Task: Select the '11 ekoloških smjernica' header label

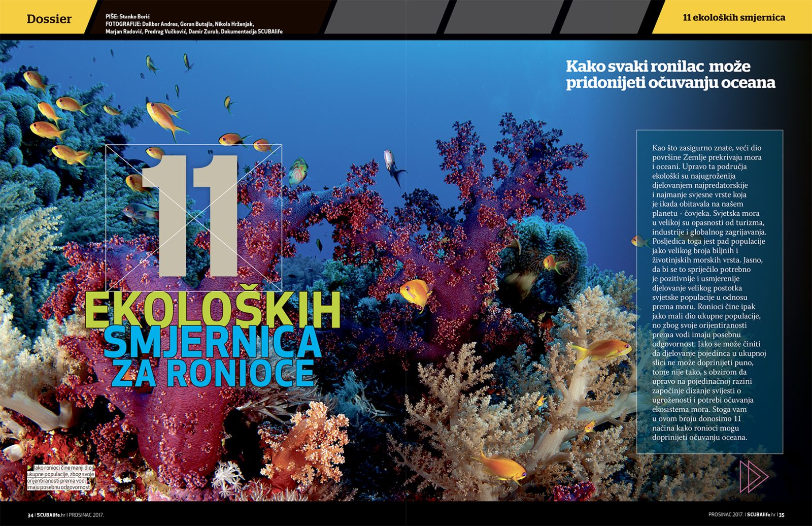Action: [733, 18]
